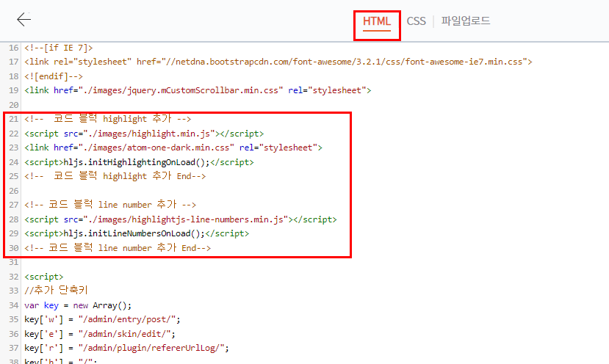This screenshot has width=609, height=364.
Task: Click the '//추가 단축키' comment line
Action: click(56, 291)
